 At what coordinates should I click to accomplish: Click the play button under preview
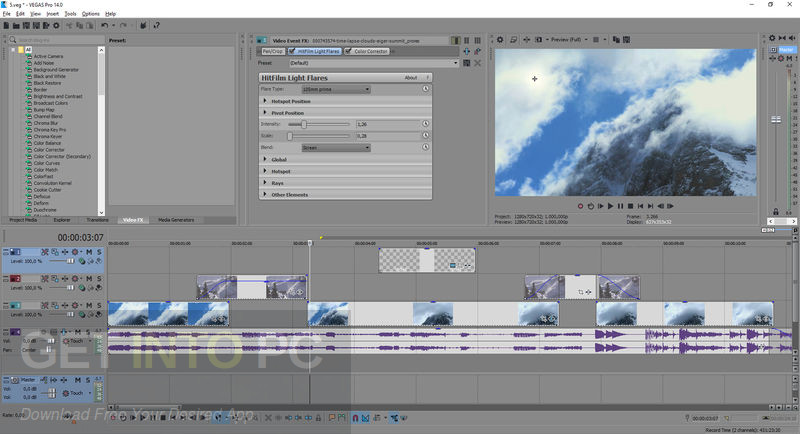(x=610, y=206)
